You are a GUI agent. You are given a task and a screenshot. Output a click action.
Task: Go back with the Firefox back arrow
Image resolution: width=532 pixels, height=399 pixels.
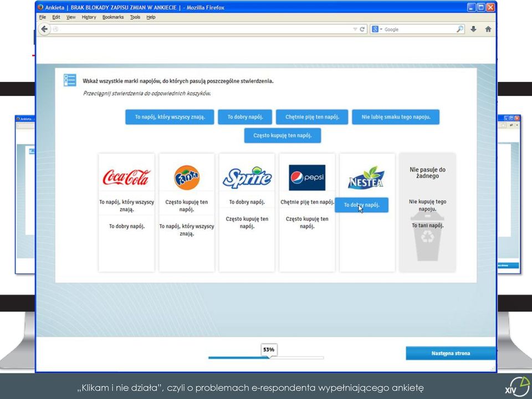point(44,29)
